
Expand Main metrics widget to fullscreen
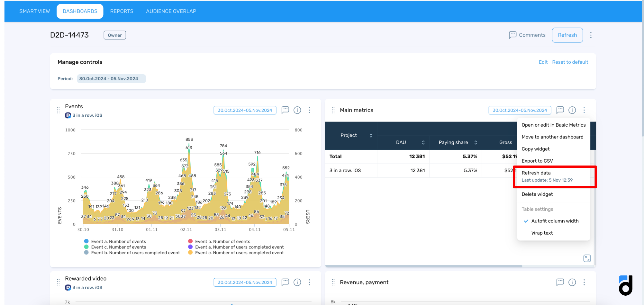click(x=587, y=258)
